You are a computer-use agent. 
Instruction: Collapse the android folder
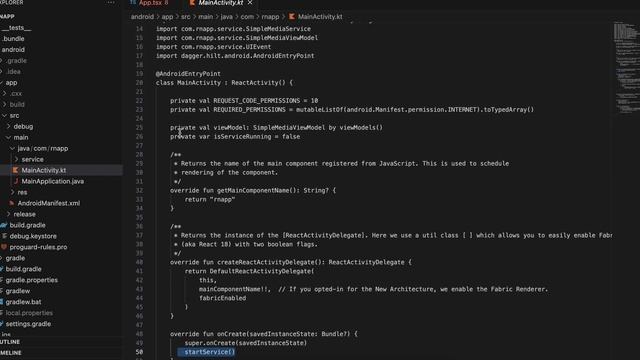pos(13,50)
